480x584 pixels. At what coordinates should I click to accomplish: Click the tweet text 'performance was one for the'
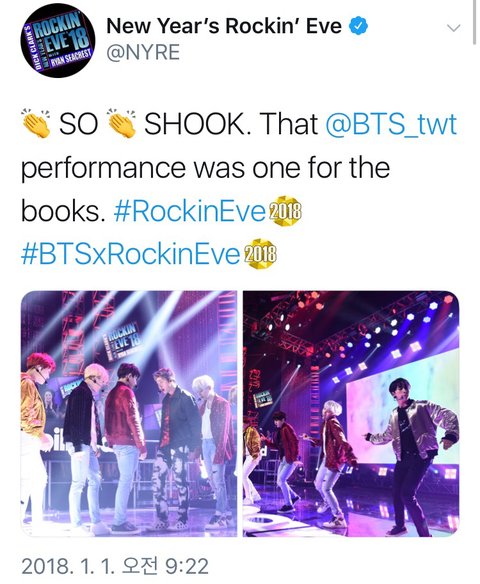tap(205, 168)
